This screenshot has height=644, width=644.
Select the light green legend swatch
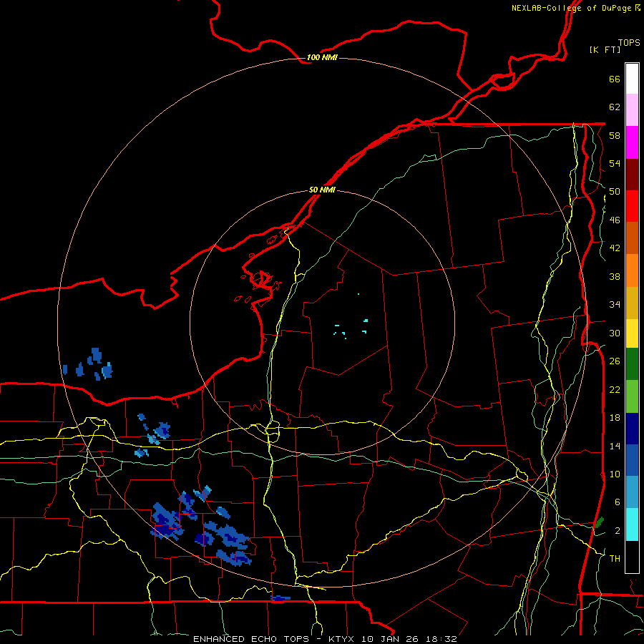coord(632,396)
